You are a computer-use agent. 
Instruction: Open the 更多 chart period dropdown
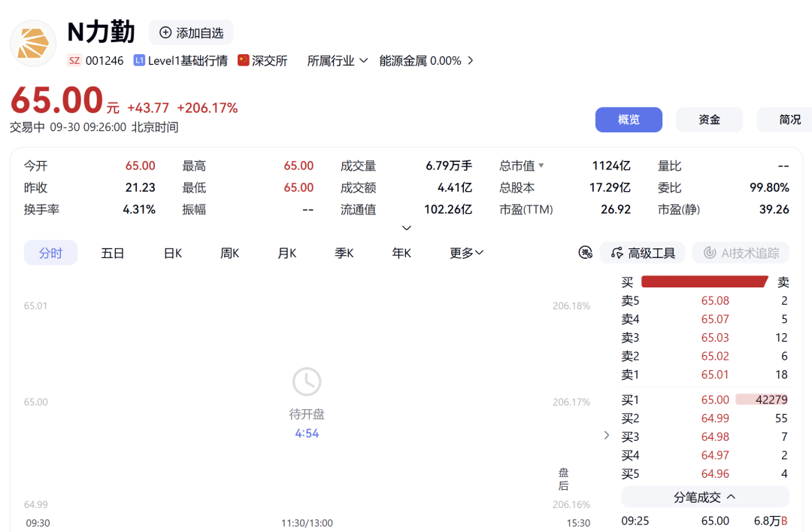pos(466,253)
